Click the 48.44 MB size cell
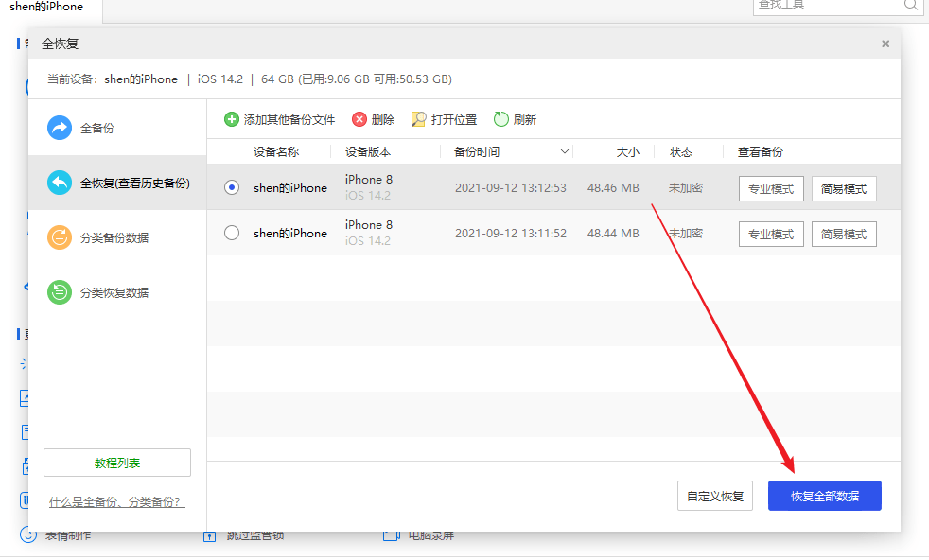929x560 pixels. click(x=613, y=234)
